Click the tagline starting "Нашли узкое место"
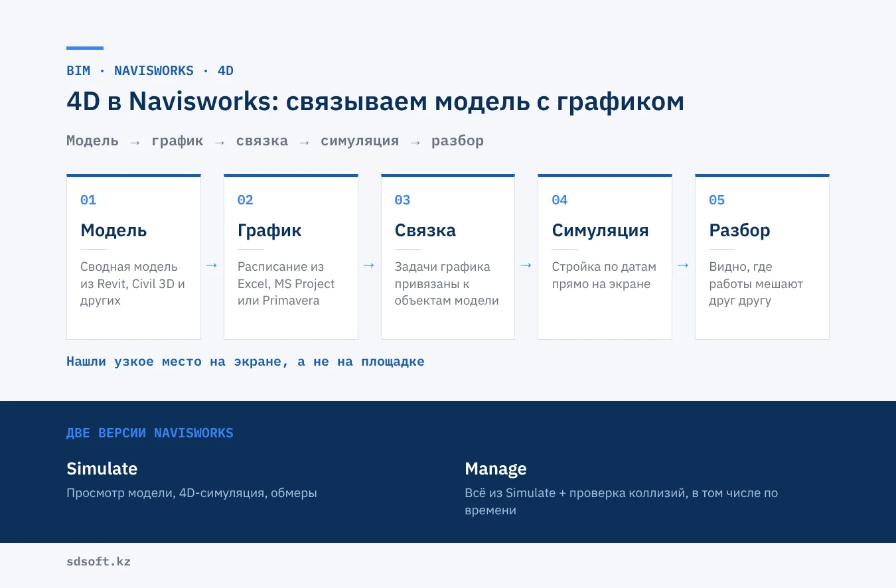 (246, 362)
